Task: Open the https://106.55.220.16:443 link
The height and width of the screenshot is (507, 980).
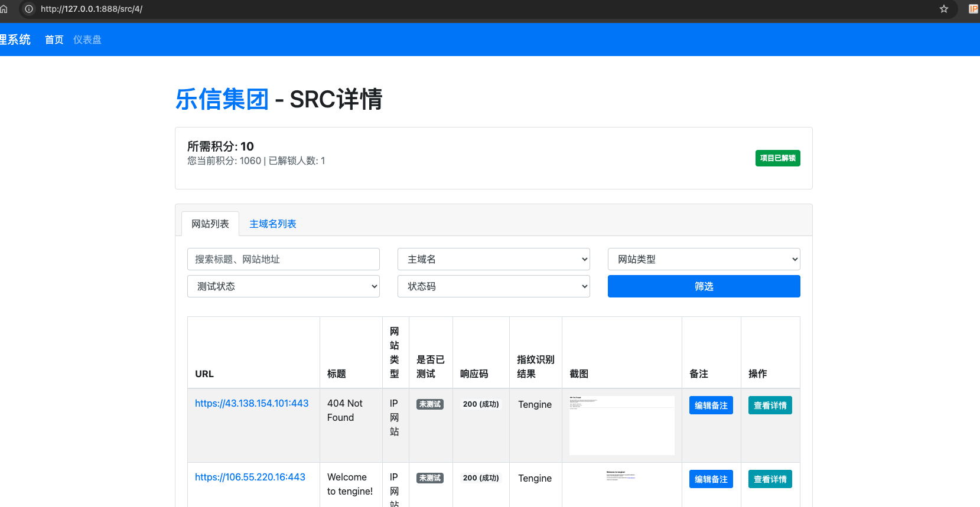Action: (250, 477)
